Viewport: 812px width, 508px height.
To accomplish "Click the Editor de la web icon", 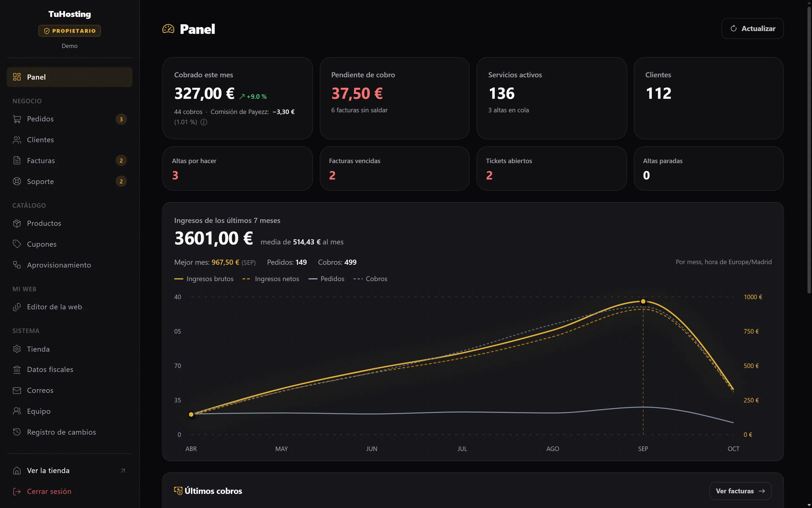I will point(17,307).
